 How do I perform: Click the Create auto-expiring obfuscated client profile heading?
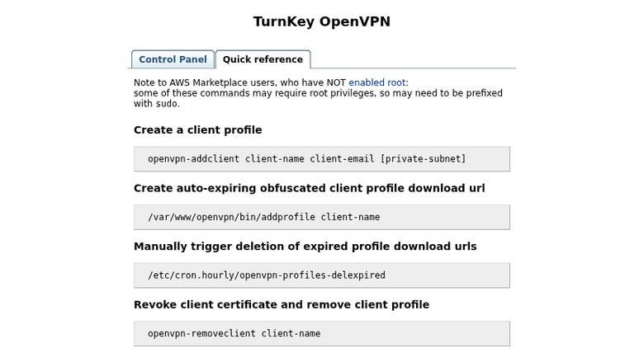tap(310, 188)
